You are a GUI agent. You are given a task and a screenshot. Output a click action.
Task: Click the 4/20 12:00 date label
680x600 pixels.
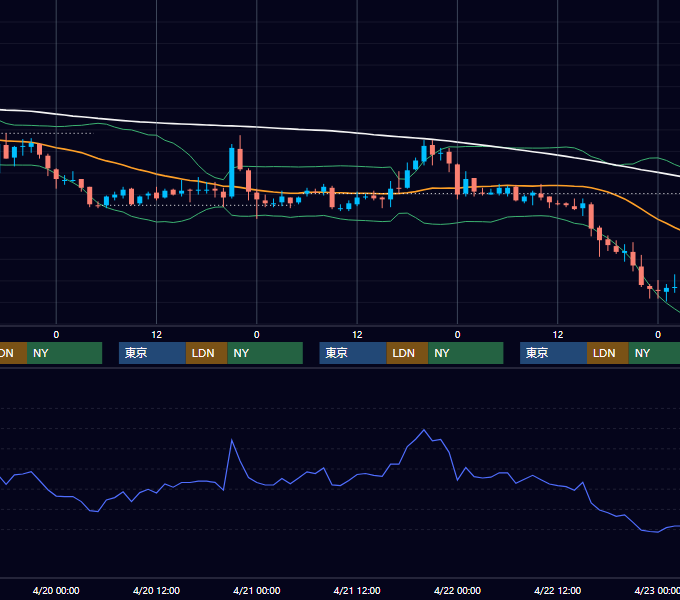156,590
